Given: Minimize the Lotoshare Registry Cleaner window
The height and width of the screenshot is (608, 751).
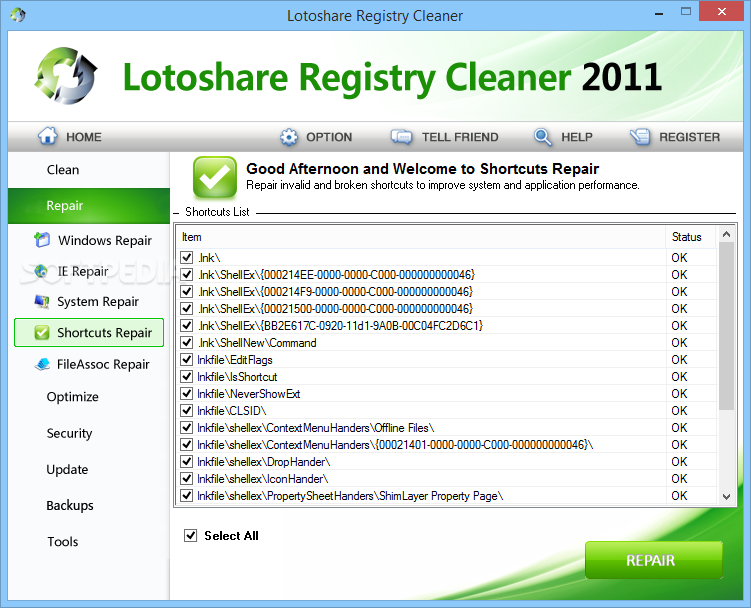Looking at the screenshot, I should pos(659,13).
